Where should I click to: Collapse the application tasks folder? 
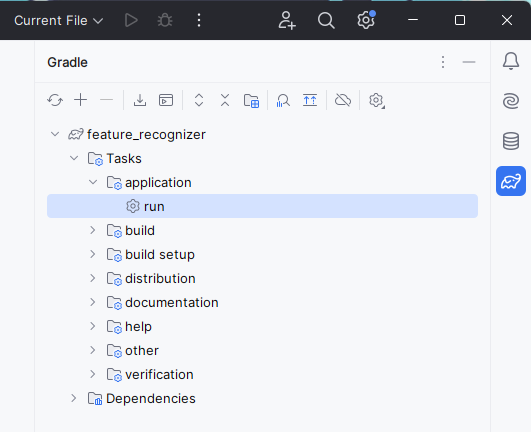tap(93, 182)
